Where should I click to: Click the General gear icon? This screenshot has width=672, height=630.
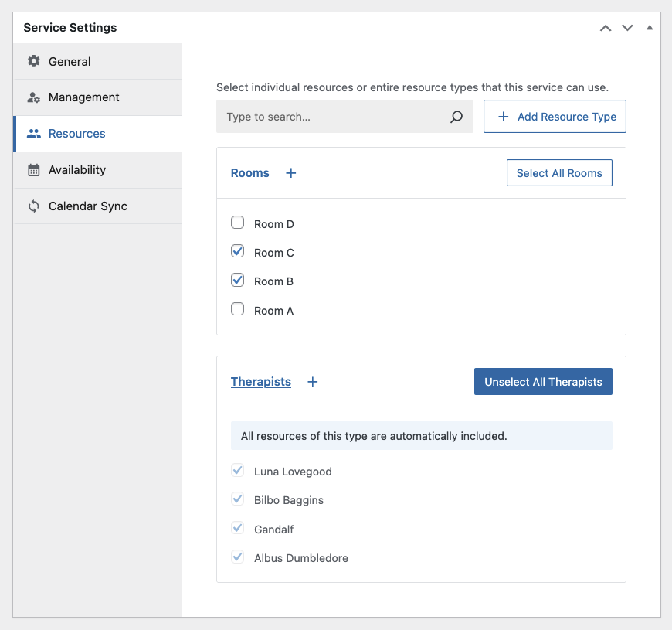[34, 61]
